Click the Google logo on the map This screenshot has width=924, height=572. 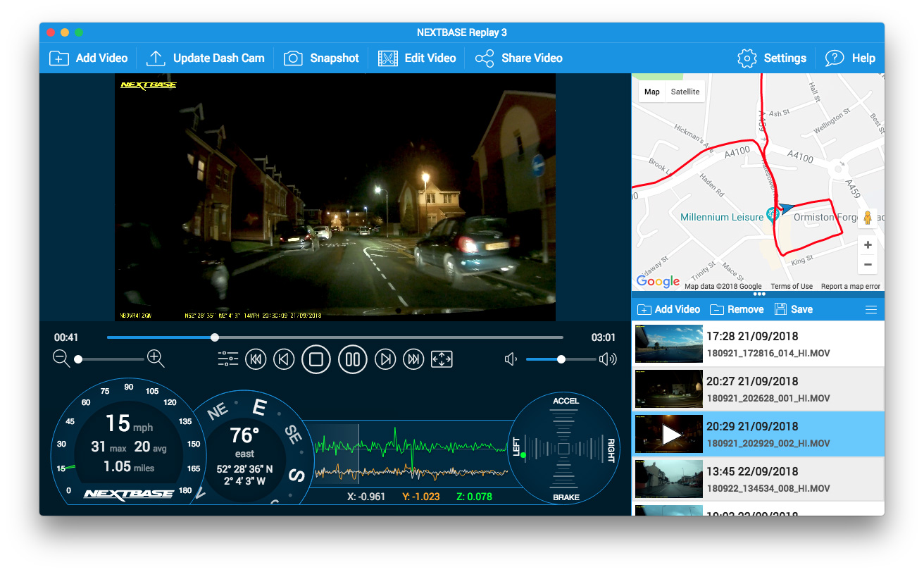point(658,281)
